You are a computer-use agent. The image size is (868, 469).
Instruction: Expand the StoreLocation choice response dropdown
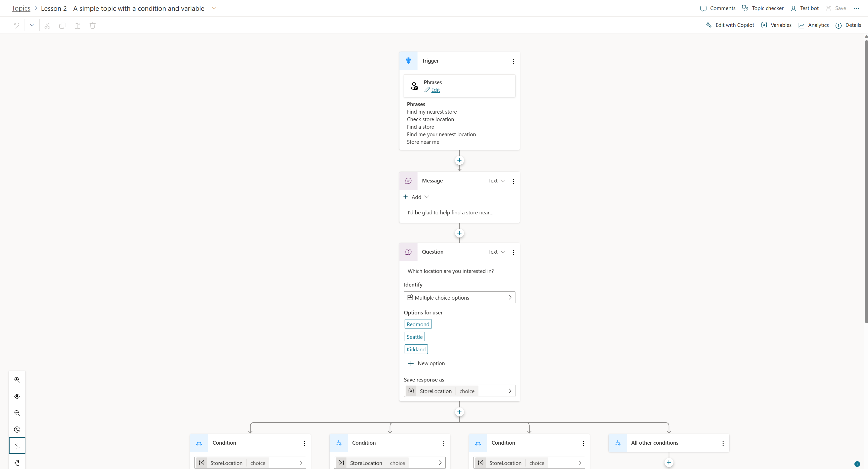coord(510,391)
